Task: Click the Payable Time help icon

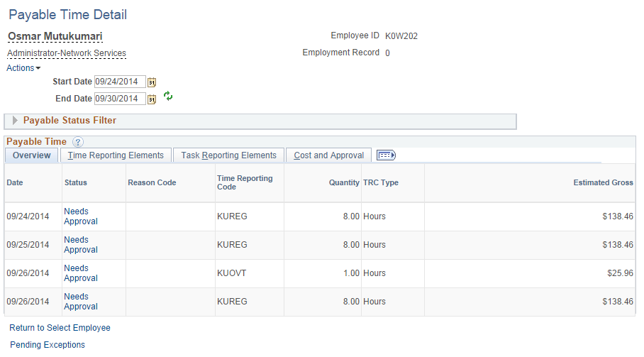Action: click(77, 142)
